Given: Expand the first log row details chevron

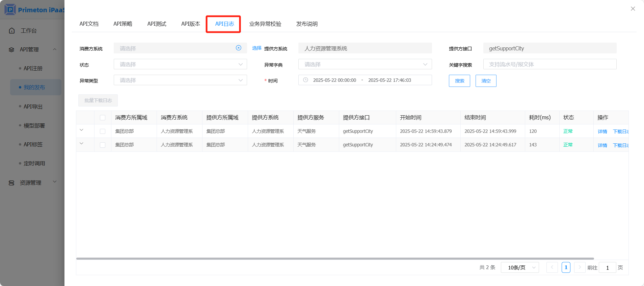Looking at the screenshot, I should coord(81,130).
